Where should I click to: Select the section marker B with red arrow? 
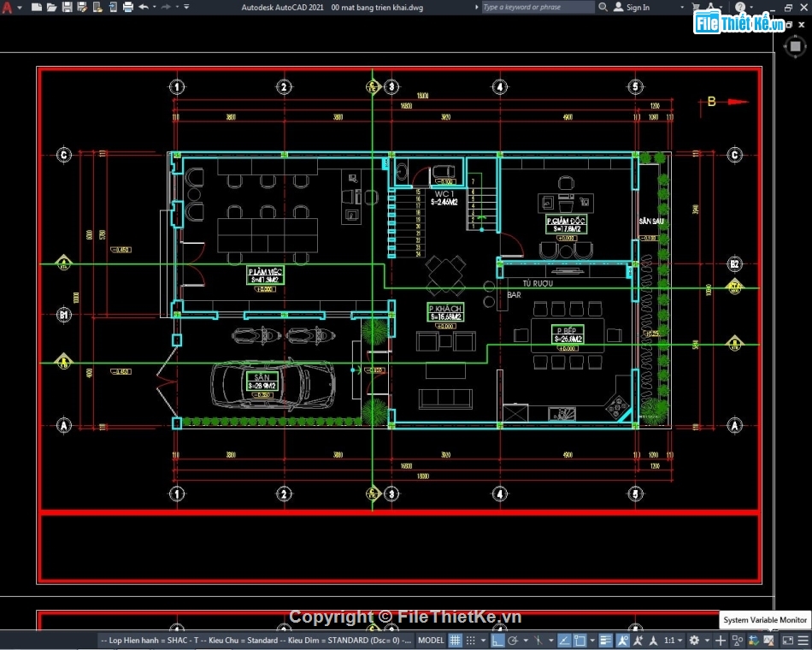click(724, 102)
